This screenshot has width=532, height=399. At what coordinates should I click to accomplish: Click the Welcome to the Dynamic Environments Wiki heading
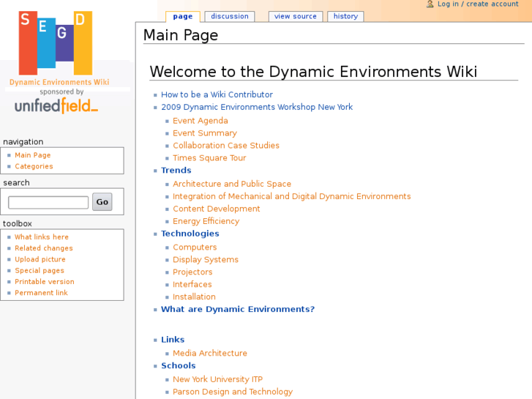pyautogui.click(x=313, y=72)
